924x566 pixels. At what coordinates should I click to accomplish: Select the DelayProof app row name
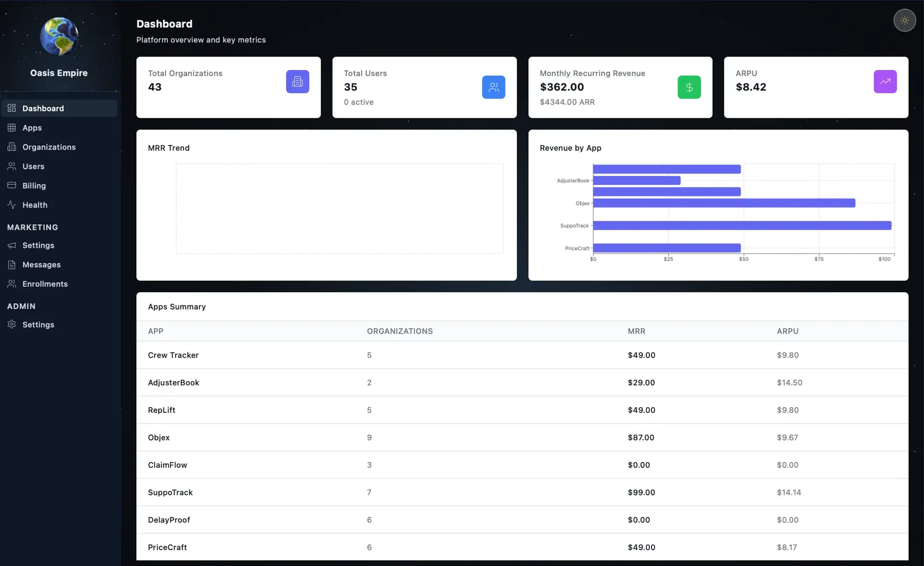[168, 520]
